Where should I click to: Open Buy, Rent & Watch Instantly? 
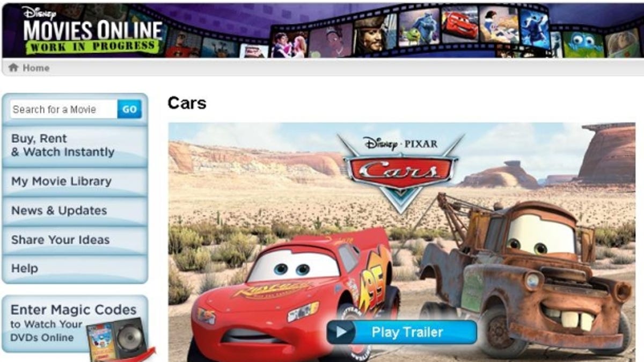75,145
